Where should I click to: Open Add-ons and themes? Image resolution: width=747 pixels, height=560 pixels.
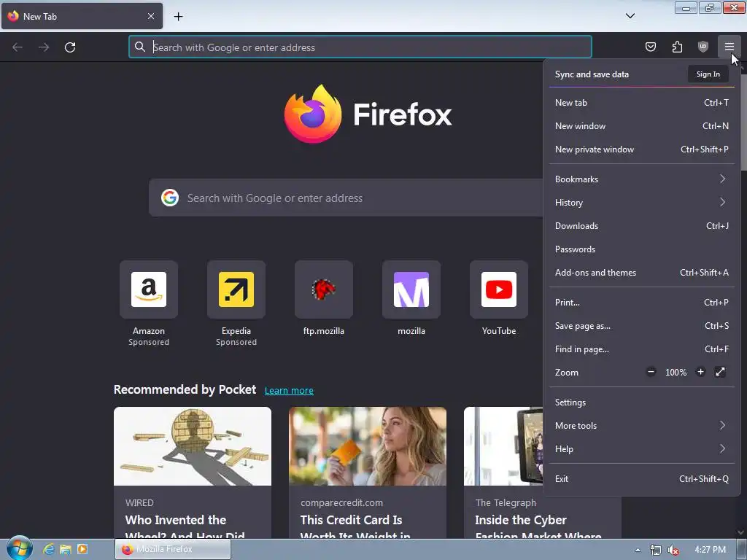[x=642, y=273]
